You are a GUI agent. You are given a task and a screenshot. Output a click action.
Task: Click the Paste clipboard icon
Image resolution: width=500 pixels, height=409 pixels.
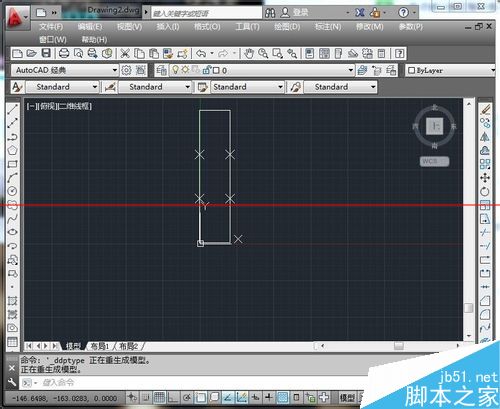pos(154,53)
